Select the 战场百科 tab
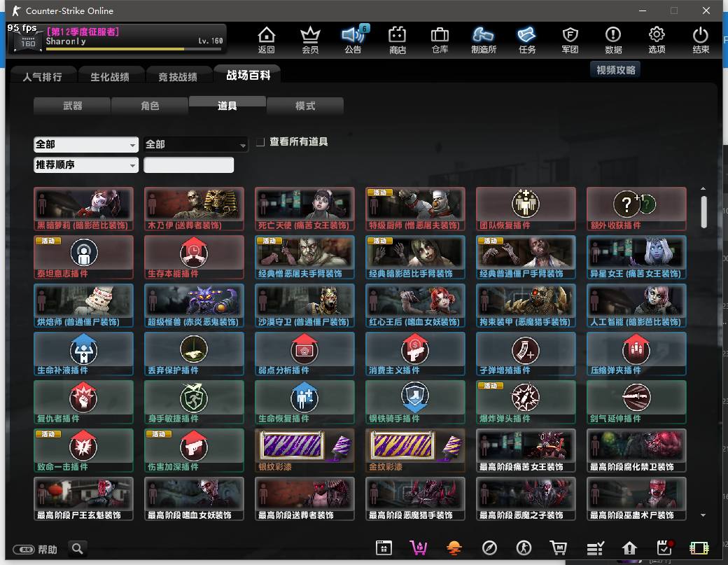The image size is (728, 565). coord(248,75)
